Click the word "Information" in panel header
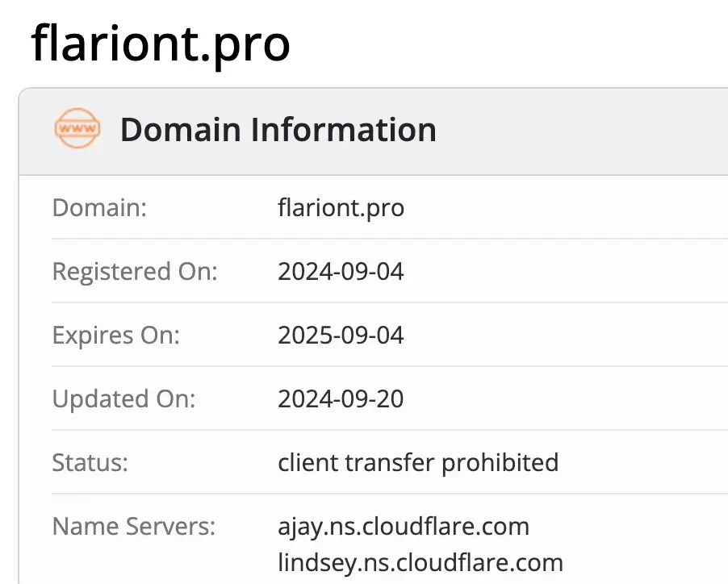Image resolution: width=728 pixels, height=584 pixels. point(344,129)
